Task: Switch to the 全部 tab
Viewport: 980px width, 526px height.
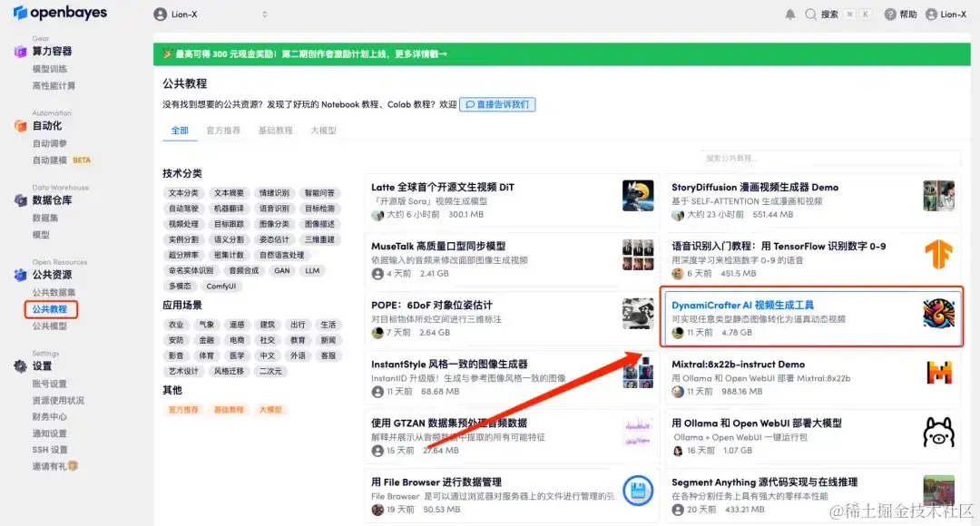Action: [180, 130]
